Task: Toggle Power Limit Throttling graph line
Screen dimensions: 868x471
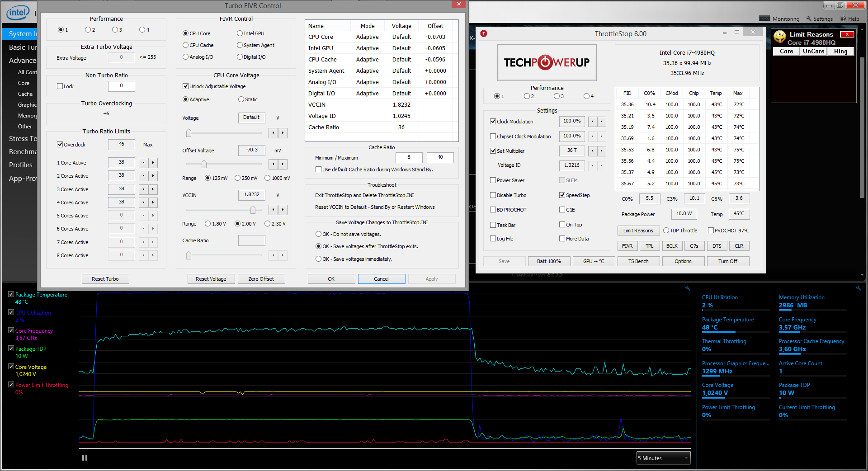Action: point(11,385)
